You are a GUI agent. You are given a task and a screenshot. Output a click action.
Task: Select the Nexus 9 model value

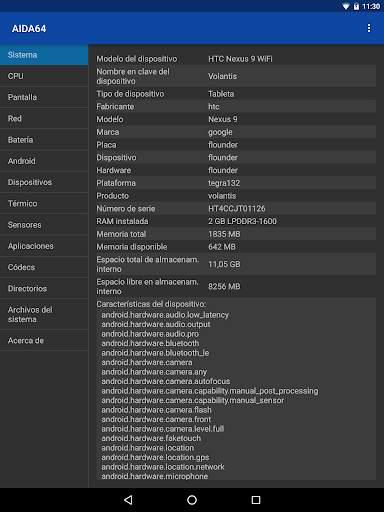pyautogui.click(x=223, y=119)
